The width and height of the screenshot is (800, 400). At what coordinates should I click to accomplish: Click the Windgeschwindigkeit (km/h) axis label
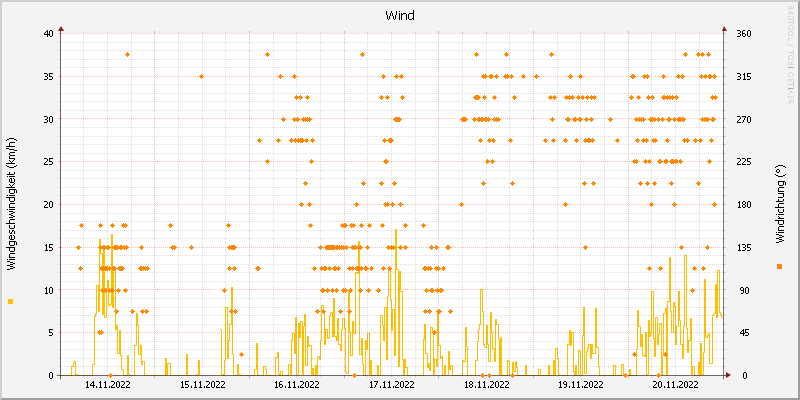[11, 205]
